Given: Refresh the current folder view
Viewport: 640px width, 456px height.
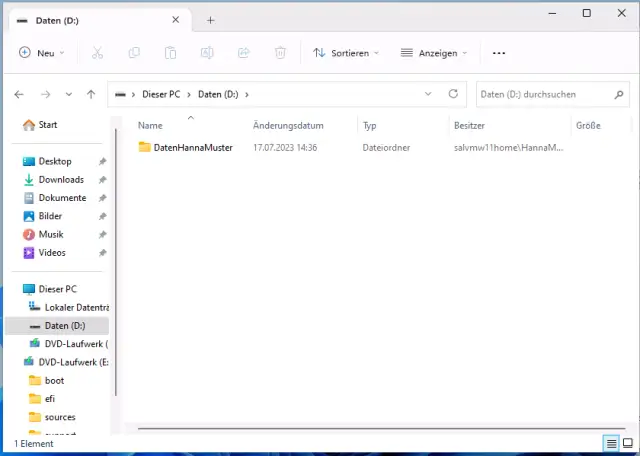Looking at the screenshot, I should (453, 94).
